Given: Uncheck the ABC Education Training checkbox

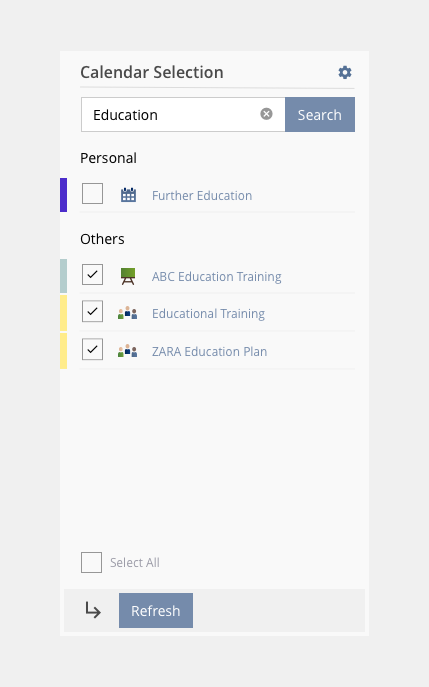Looking at the screenshot, I should tap(92, 275).
